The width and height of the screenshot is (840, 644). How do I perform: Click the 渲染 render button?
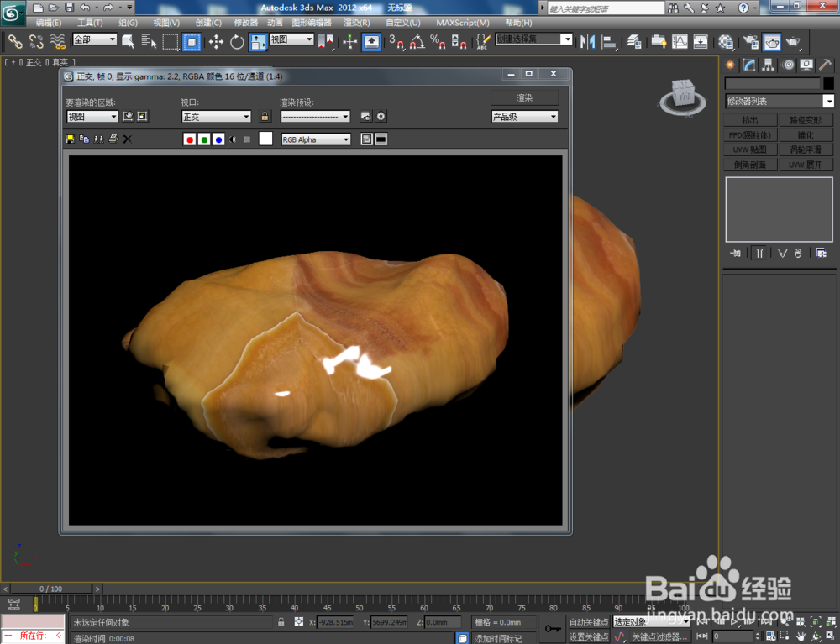(x=524, y=98)
